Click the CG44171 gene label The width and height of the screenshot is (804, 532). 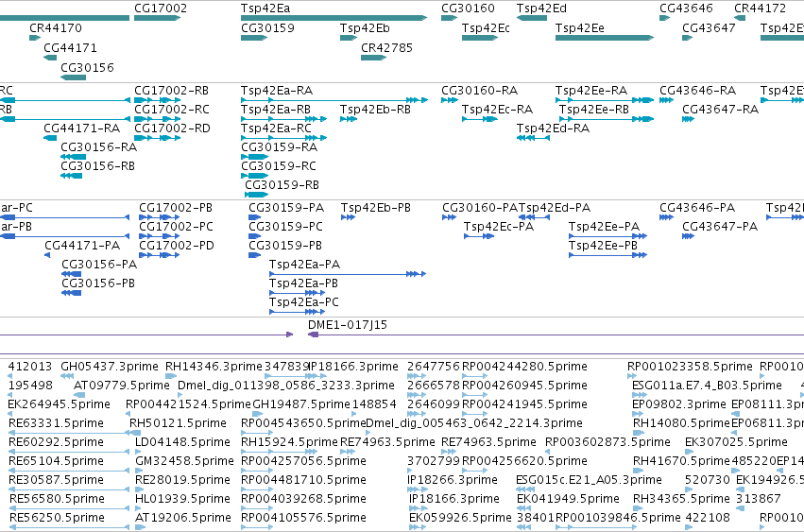pyautogui.click(x=70, y=47)
